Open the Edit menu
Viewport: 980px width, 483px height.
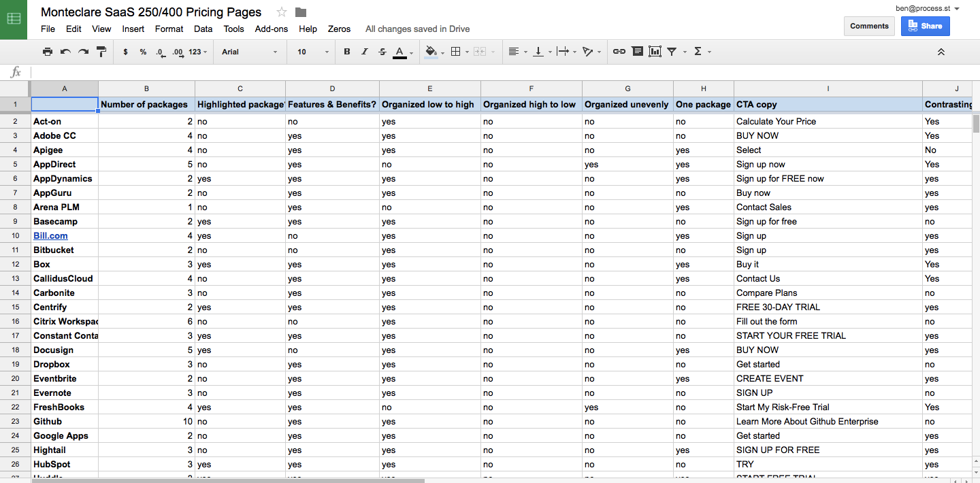click(x=73, y=29)
